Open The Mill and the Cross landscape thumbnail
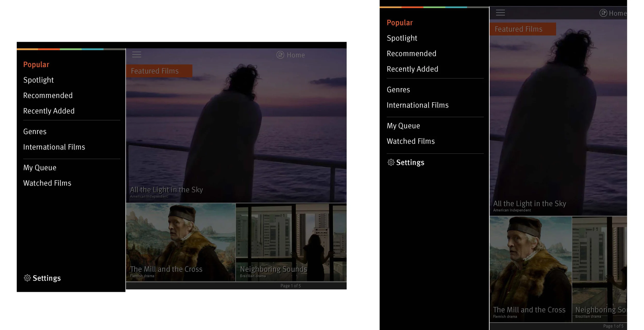Viewport: 644px width, 330px height. pos(180,242)
